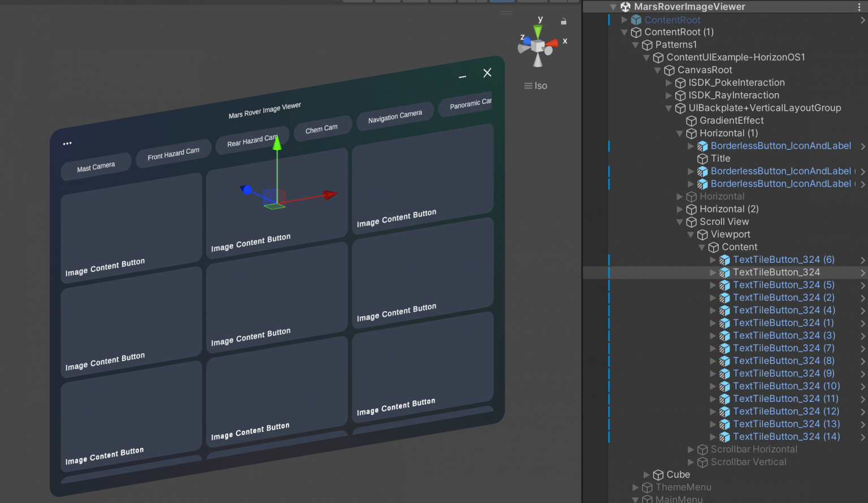Select the Chem Cam tab
Viewport: 868px width, 503px height.
pos(323,128)
